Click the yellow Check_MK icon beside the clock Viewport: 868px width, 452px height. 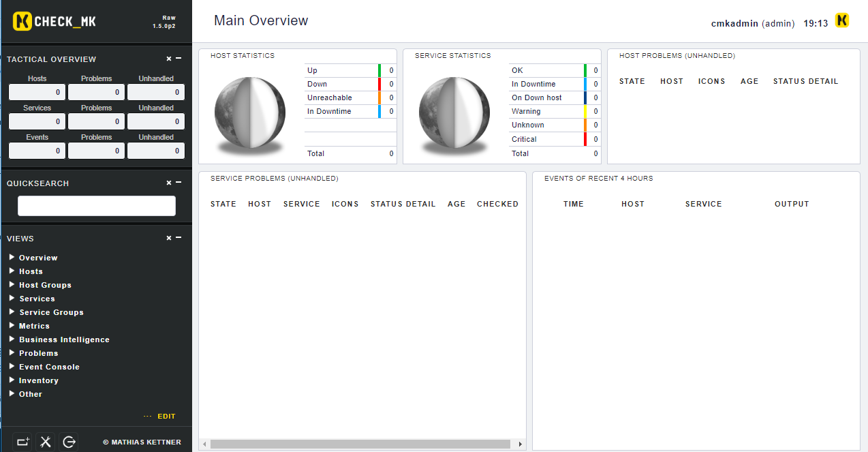pos(842,21)
